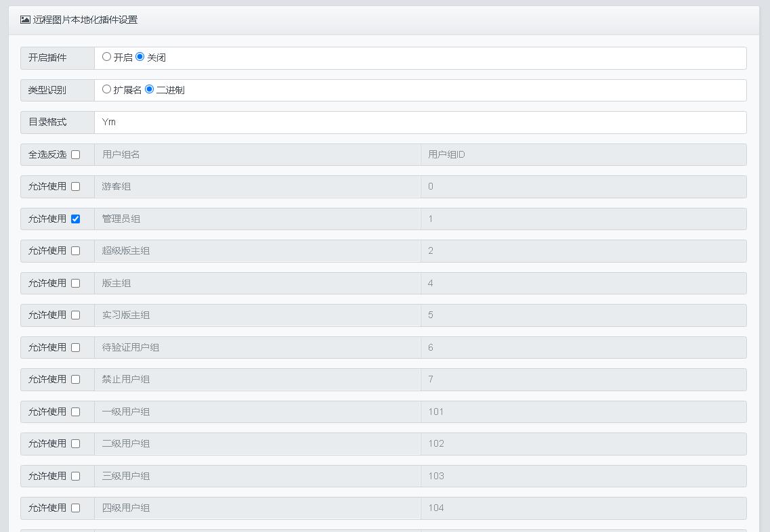This screenshot has width=770, height=532.
Task: Check the 版主组 allow-use checkbox
Action: coord(76,283)
